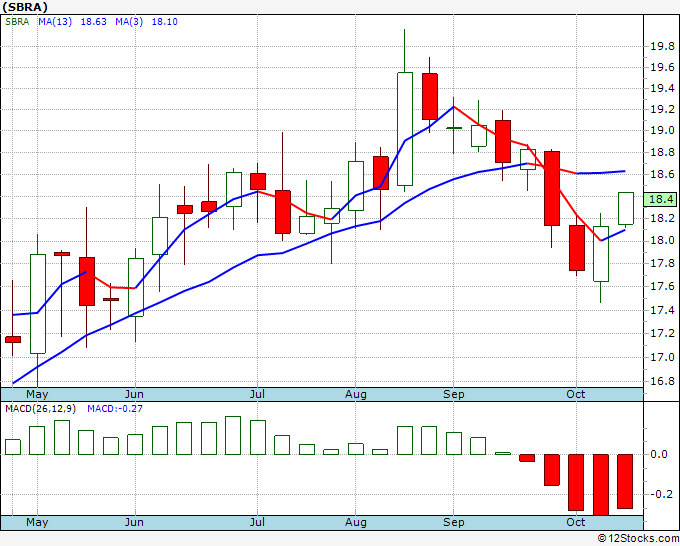Click the Jul label on upper timeline
Viewport: 680px width, 546px height.
(x=257, y=394)
